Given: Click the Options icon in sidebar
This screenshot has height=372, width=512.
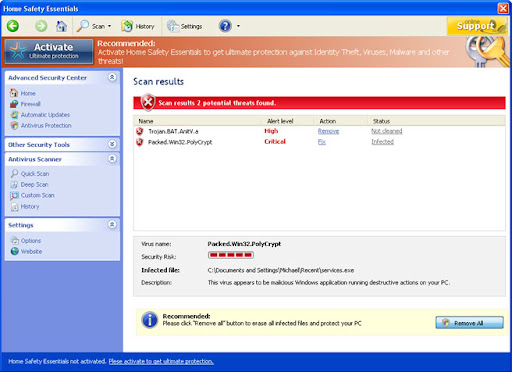Looking at the screenshot, I should pos(14,240).
